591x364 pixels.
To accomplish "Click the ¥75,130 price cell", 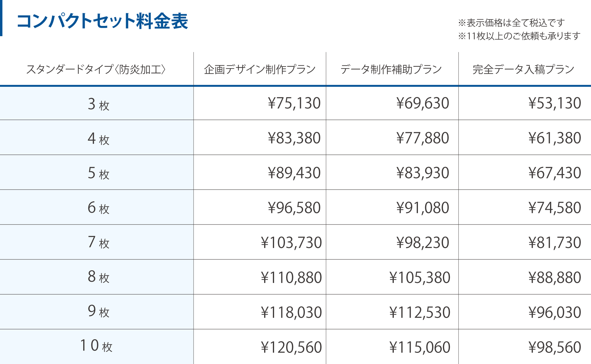I will 294,103.
